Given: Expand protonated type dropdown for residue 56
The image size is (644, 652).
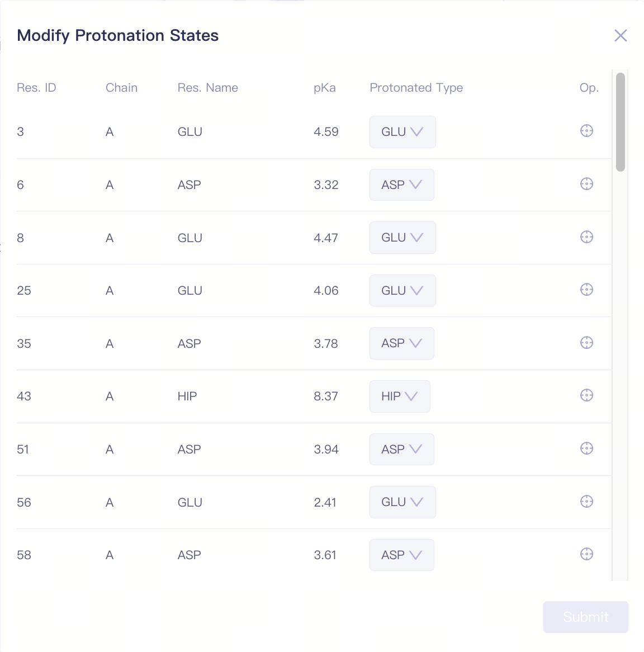Looking at the screenshot, I should coord(402,502).
